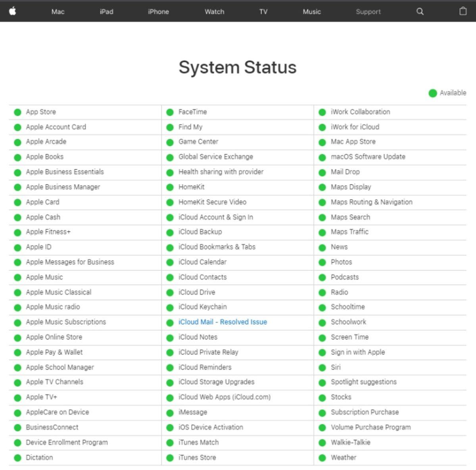476x470 pixels.
Task: Open the Support menu item
Action: coord(368,12)
